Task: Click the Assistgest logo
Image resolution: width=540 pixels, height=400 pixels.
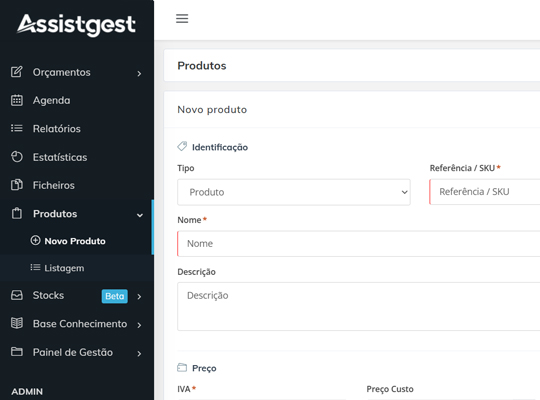Action: click(x=76, y=25)
